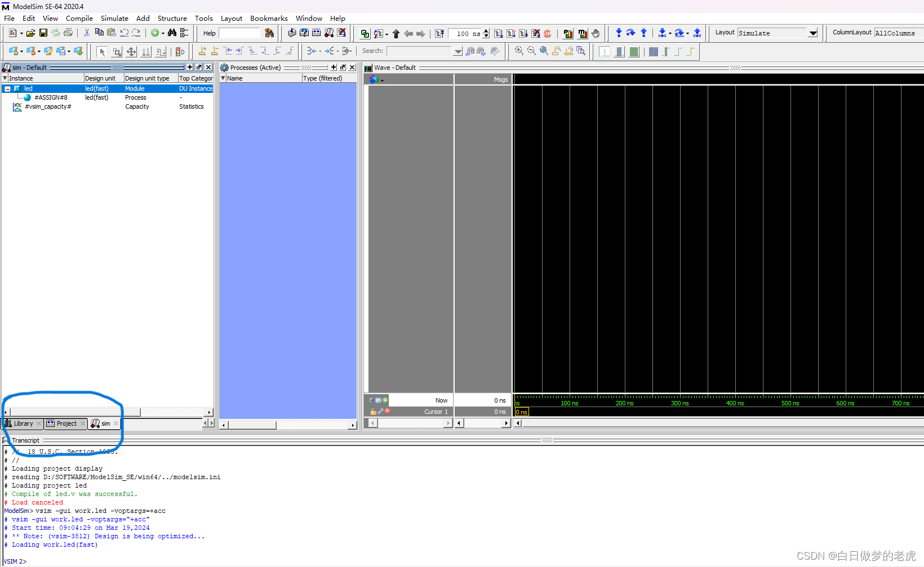This screenshot has height=567, width=924.
Task: Undock the Processes (Active) pane
Action: click(343, 68)
